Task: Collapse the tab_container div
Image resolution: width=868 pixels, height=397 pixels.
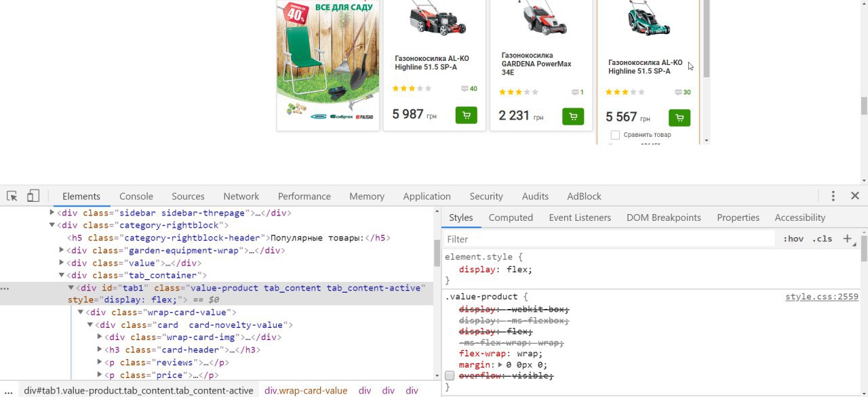Action: [62, 275]
